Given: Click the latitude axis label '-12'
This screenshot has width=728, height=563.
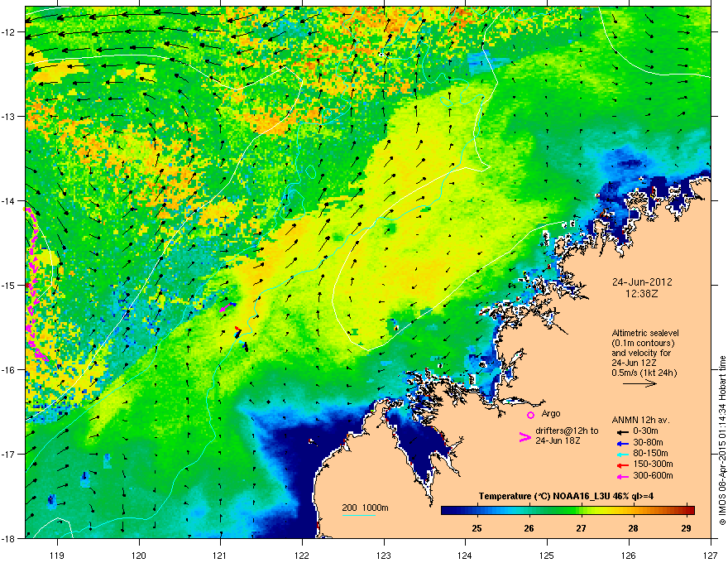Looking at the screenshot, I should point(9,32).
